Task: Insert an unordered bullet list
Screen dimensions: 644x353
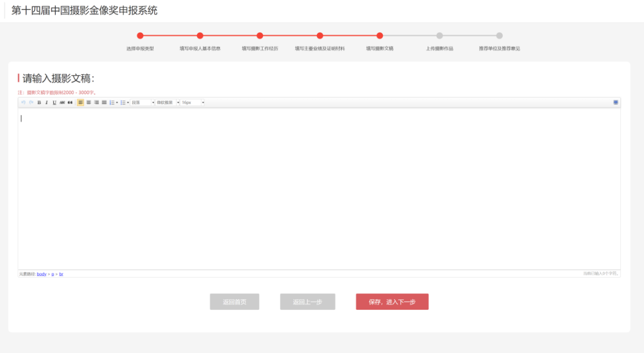Action: tap(123, 102)
